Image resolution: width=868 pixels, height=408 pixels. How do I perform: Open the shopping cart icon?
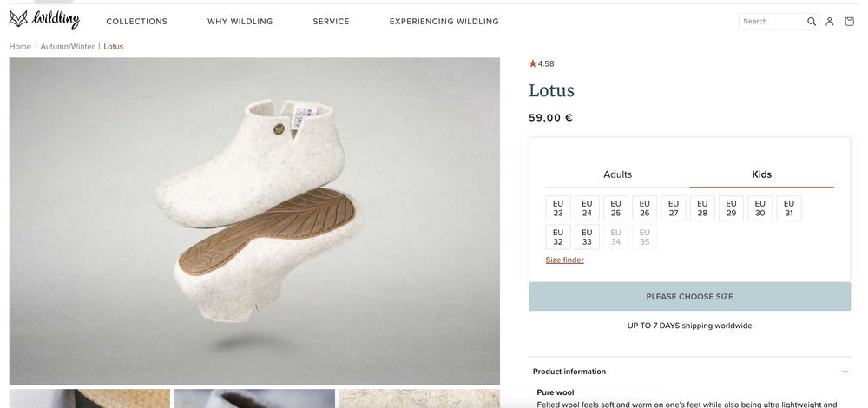tap(849, 22)
